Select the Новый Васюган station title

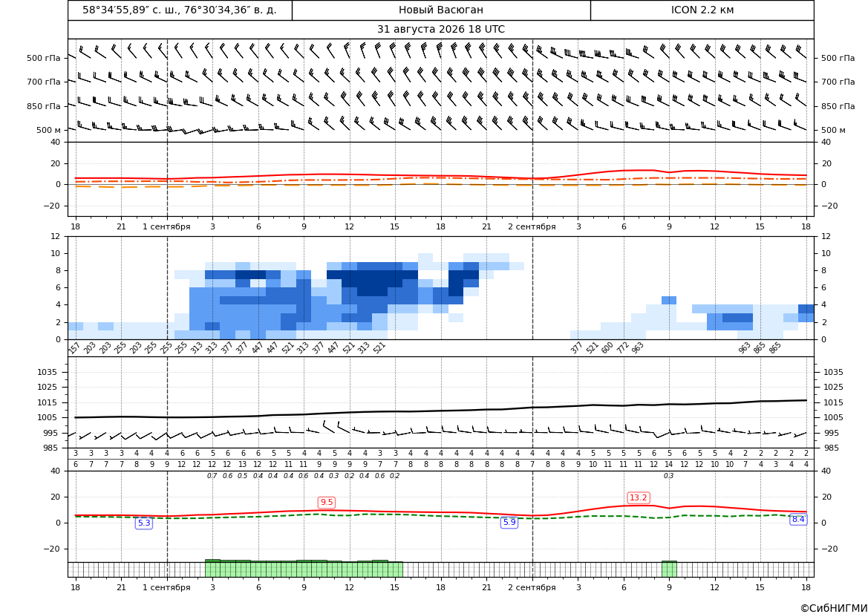[441, 10]
